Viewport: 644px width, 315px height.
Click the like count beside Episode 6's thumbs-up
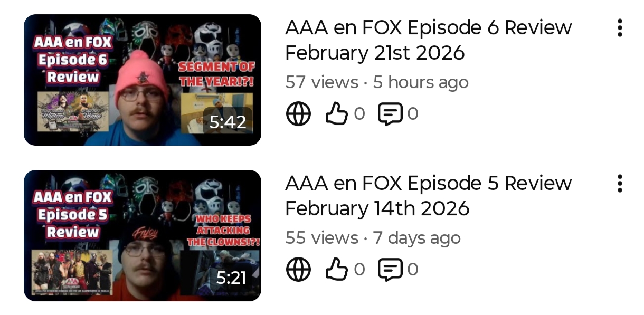point(359,114)
